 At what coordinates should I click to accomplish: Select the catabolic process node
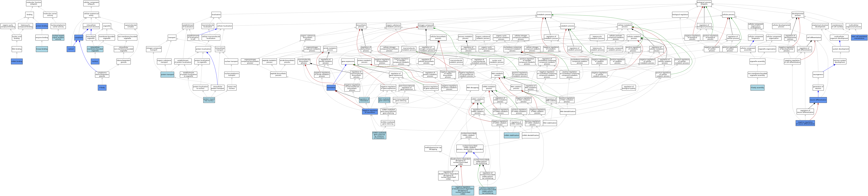[x=567, y=26]
